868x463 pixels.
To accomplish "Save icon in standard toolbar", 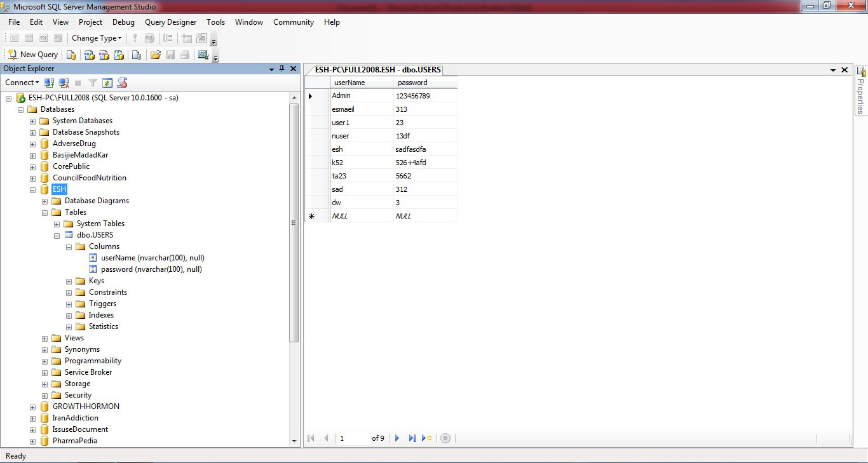I will 170,55.
